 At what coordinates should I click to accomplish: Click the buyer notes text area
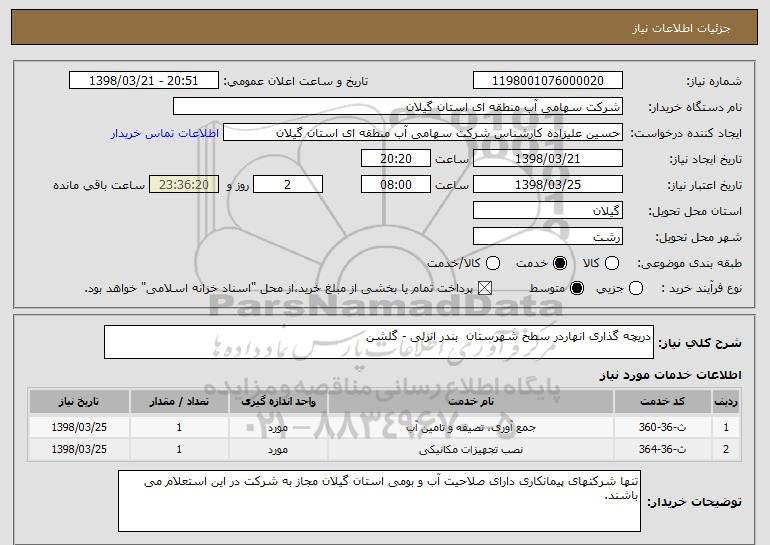coord(379,501)
